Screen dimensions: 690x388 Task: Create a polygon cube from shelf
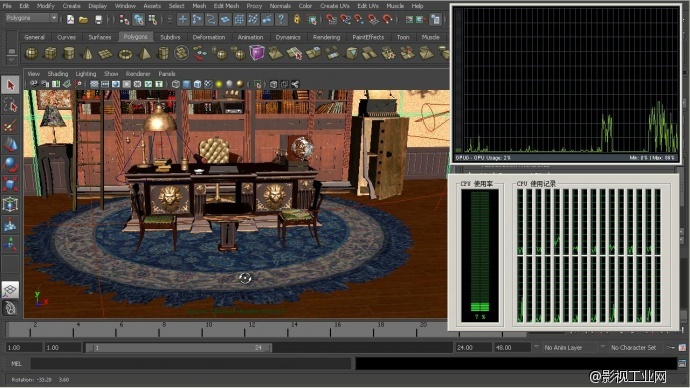[50, 54]
